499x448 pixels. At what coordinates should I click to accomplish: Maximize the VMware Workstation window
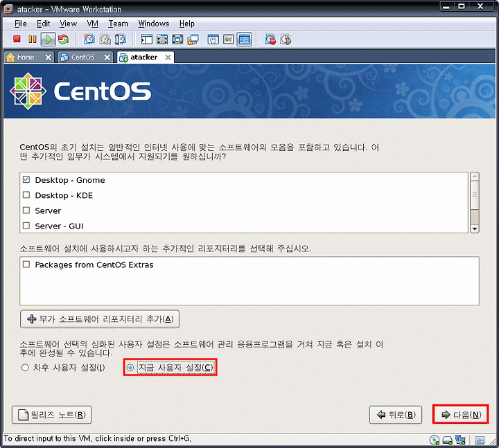(x=462, y=7)
